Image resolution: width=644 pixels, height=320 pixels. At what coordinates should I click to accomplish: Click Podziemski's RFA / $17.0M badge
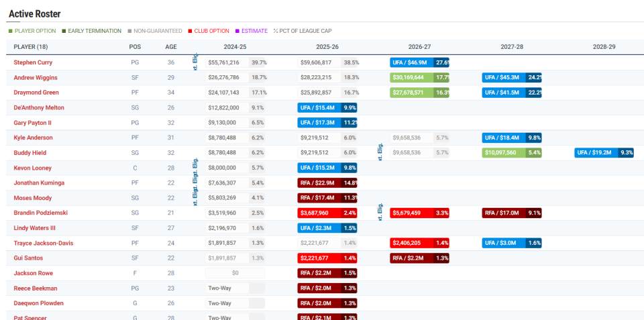coord(512,213)
